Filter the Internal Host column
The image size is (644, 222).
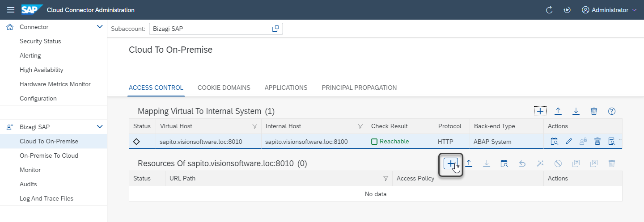coord(360,126)
